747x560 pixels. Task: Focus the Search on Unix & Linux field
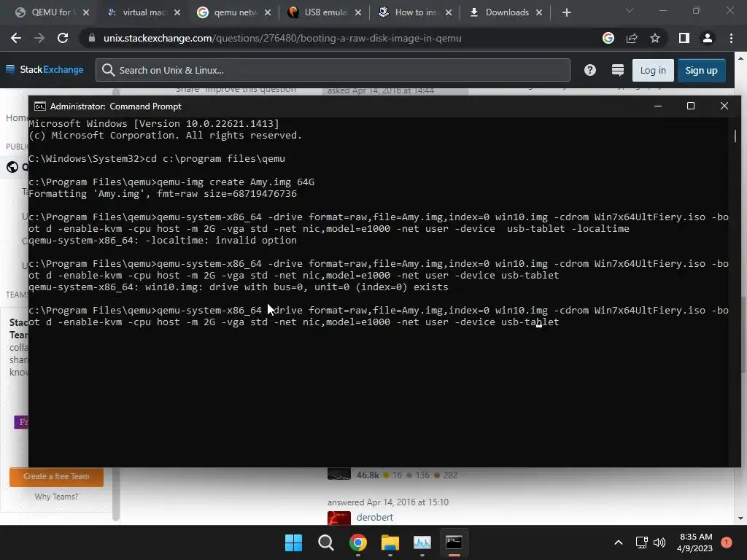pyautogui.click(x=333, y=71)
